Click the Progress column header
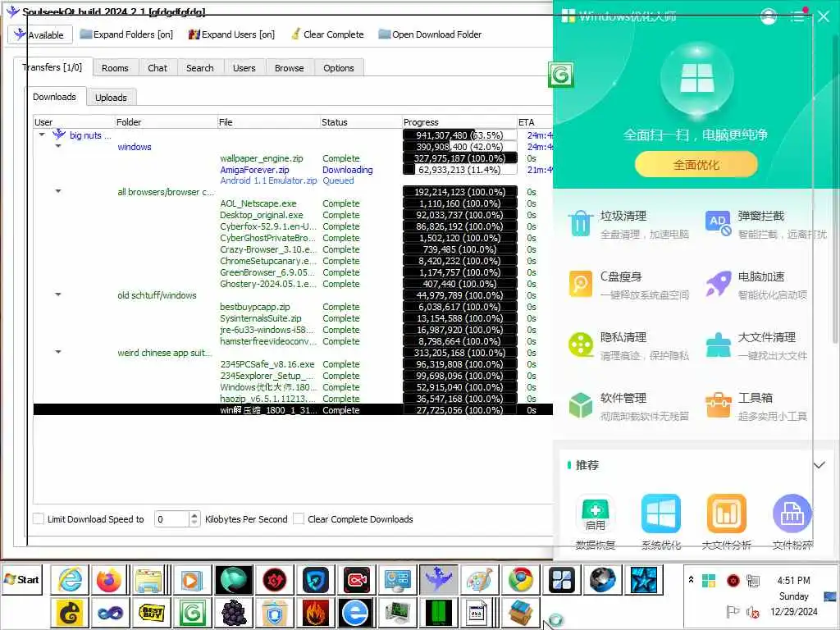 pyautogui.click(x=459, y=122)
